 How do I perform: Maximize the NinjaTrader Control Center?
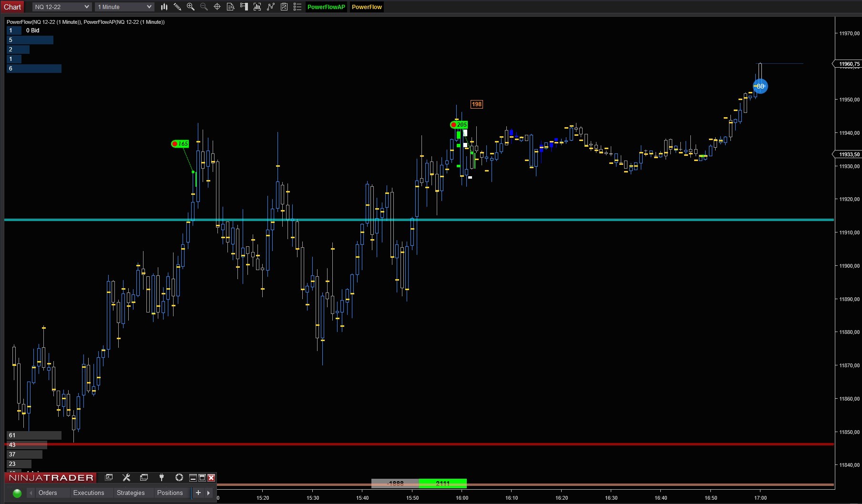[202, 478]
